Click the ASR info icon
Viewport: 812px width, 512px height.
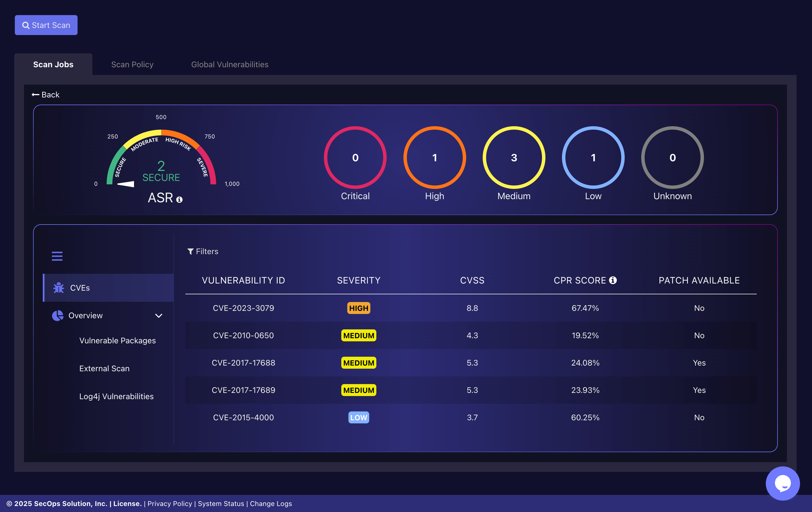179,199
